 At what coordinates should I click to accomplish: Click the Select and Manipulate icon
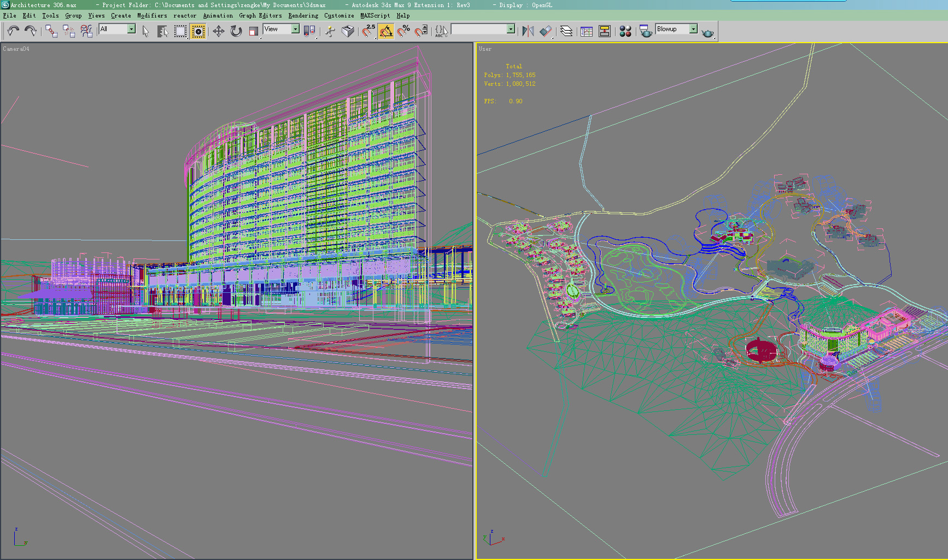click(330, 31)
